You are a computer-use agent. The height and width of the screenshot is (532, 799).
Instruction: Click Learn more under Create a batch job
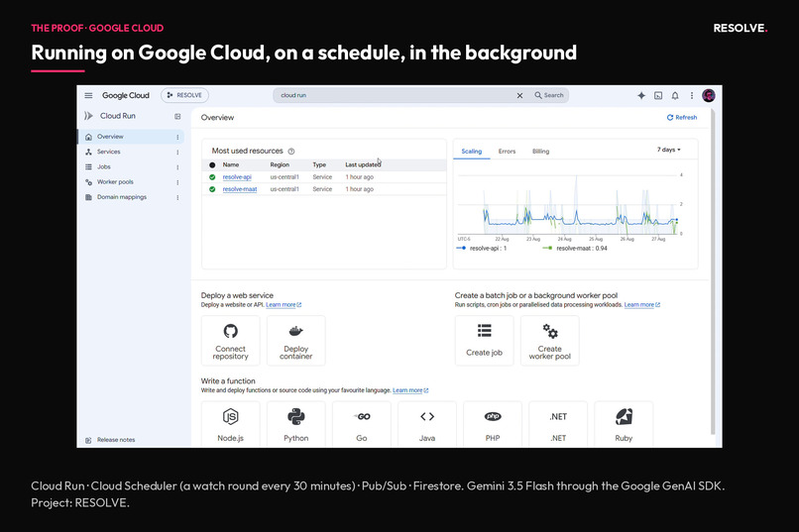642,305
